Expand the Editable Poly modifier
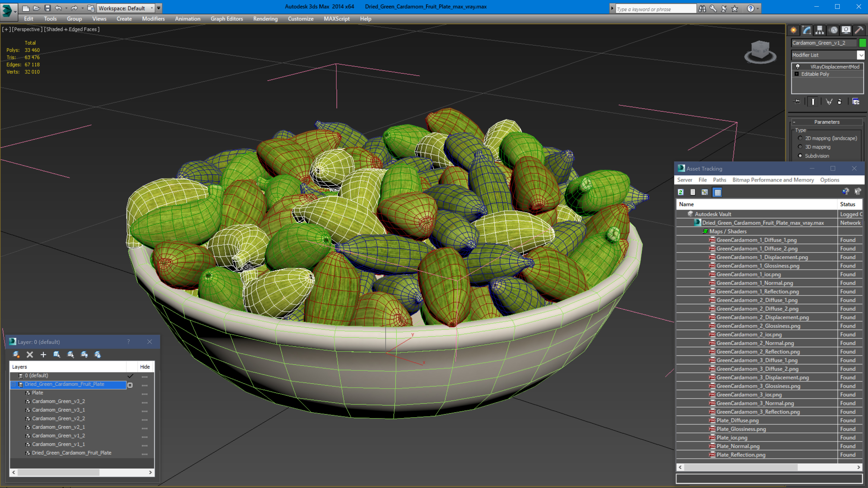 pyautogui.click(x=797, y=74)
